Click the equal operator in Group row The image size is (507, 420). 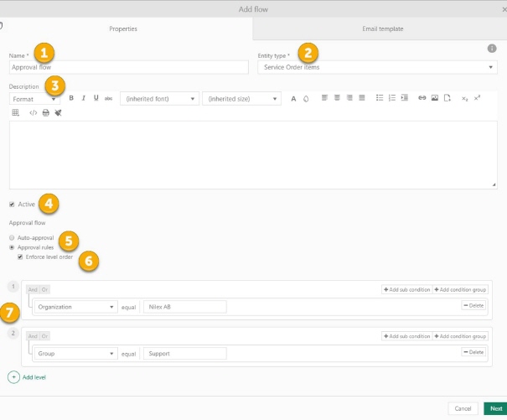[128, 354]
